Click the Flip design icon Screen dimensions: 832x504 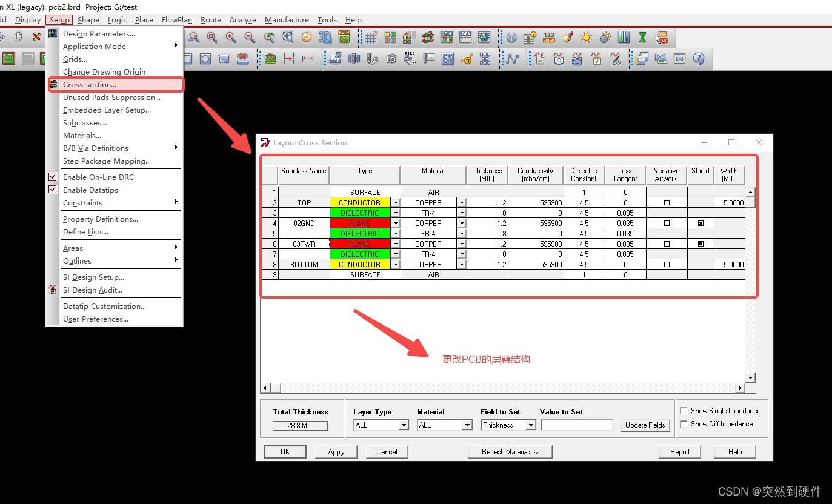click(x=344, y=37)
